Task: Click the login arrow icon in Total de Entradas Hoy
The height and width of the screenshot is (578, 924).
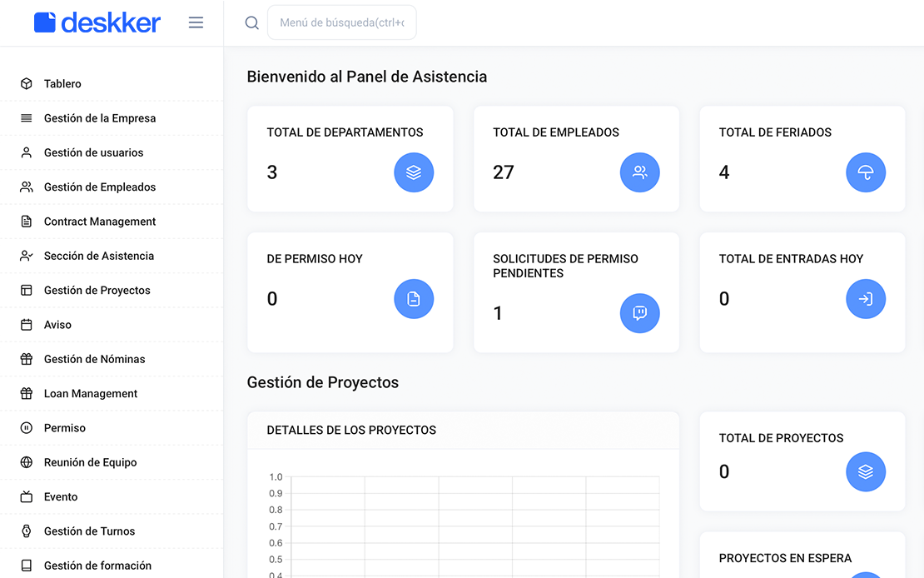Action: coord(866,299)
